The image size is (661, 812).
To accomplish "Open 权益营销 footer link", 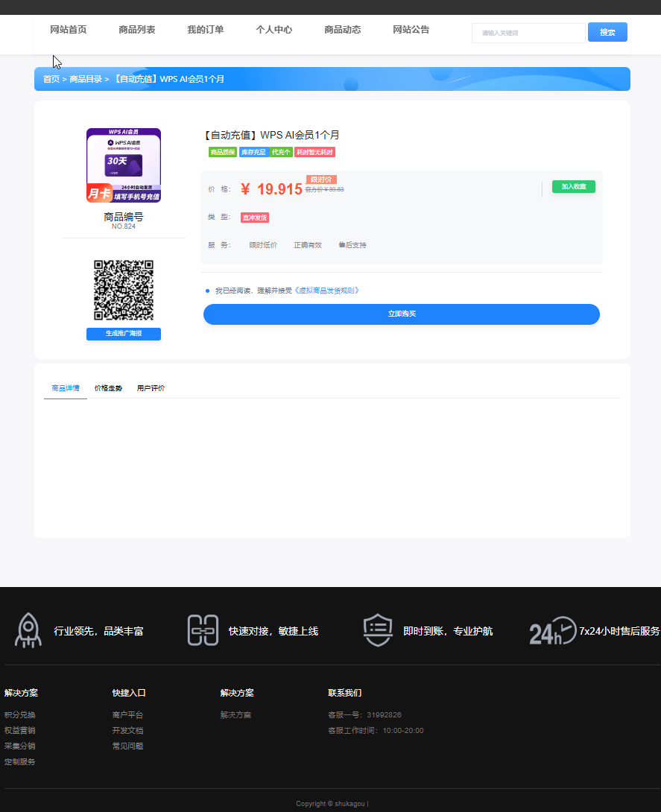I will point(19,730).
